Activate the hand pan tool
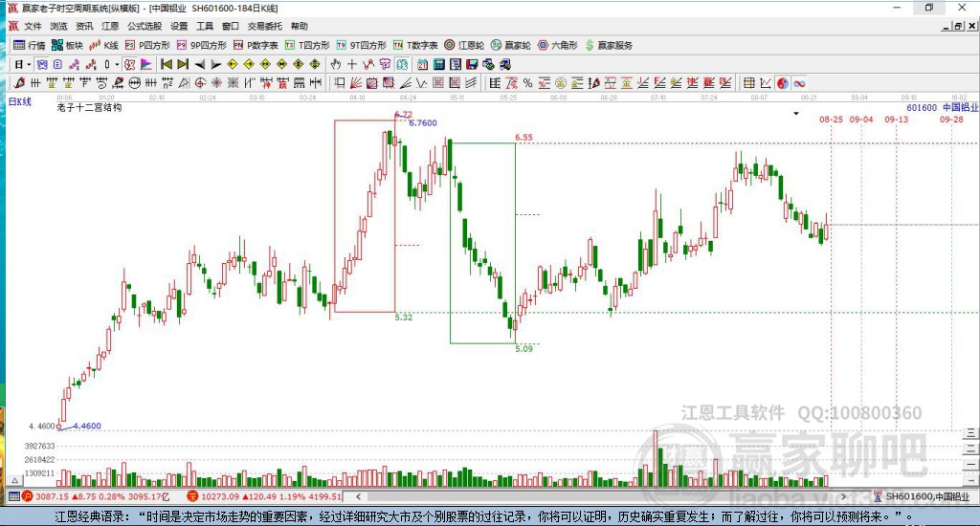 coord(336,64)
